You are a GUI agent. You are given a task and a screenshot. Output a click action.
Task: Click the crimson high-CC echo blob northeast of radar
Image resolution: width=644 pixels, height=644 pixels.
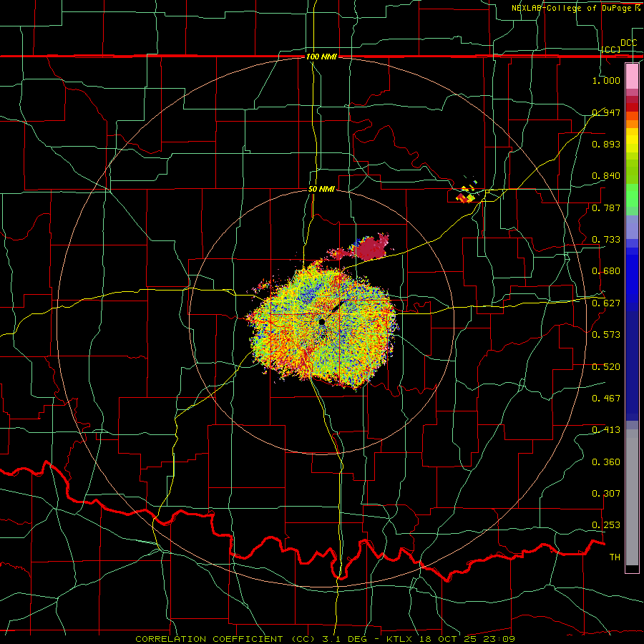point(371,248)
